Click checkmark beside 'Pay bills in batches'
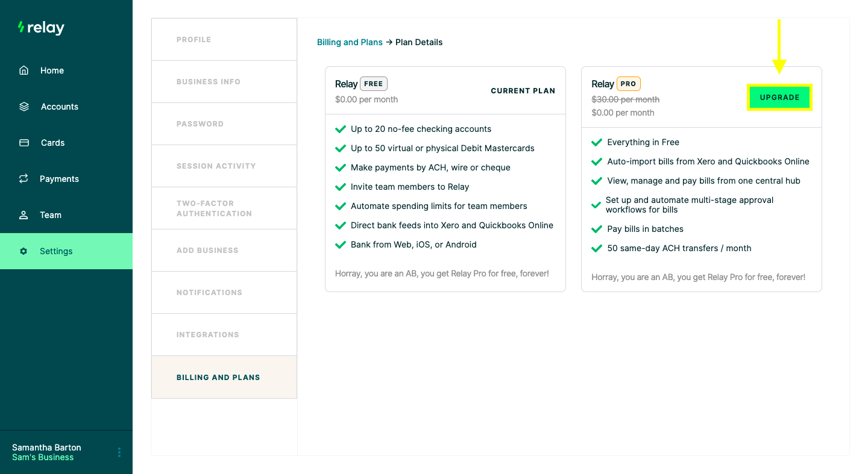 click(597, 229)
